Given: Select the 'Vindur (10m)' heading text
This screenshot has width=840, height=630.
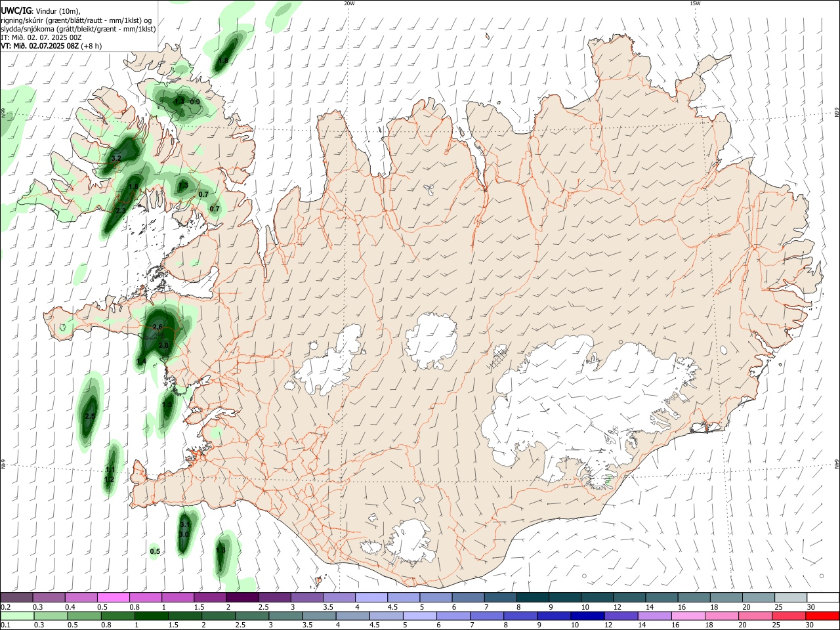Looking at the screenshot, I should click(58, 10).
